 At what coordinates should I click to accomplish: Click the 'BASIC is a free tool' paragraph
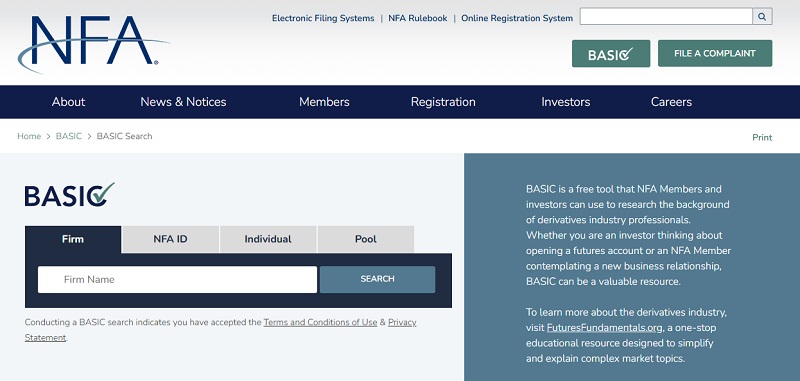point(628,235)
